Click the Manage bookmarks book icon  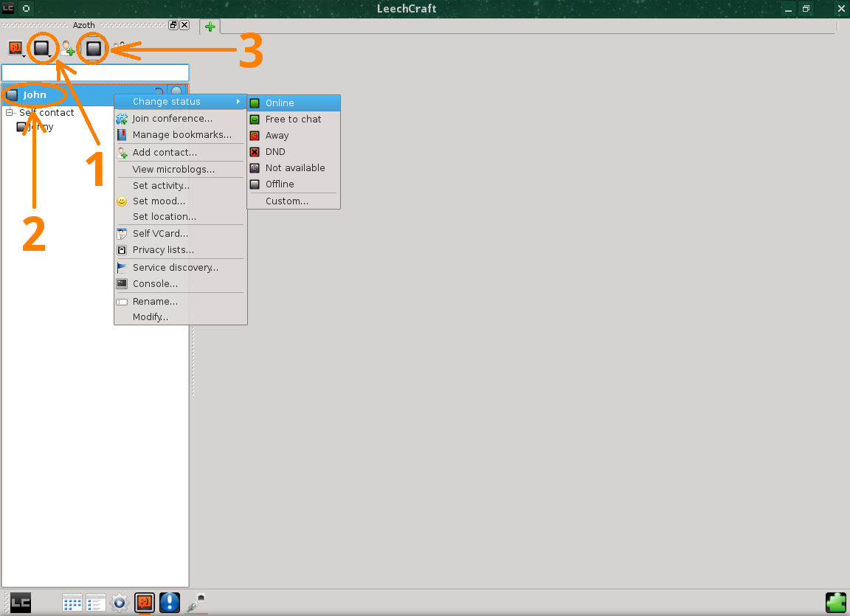point(122,135)
